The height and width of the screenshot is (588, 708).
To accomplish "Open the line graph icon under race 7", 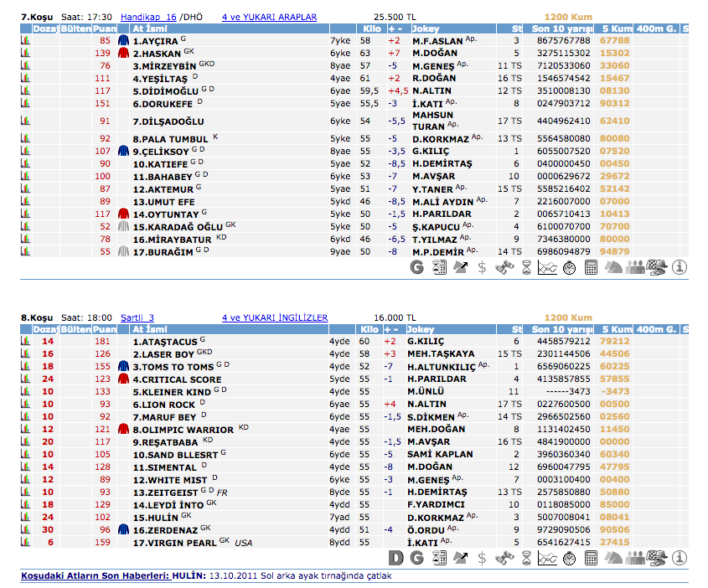I will pos(548,268).
